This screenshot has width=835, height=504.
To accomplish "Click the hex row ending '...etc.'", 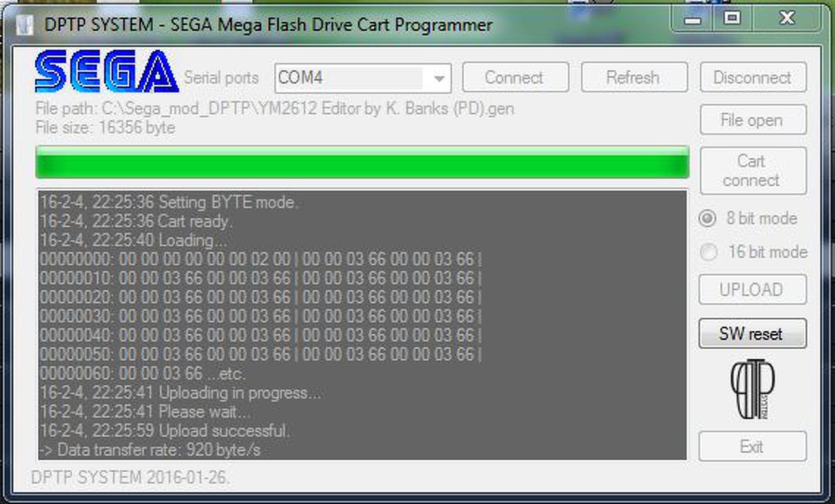I will click(x=143, y=374).
